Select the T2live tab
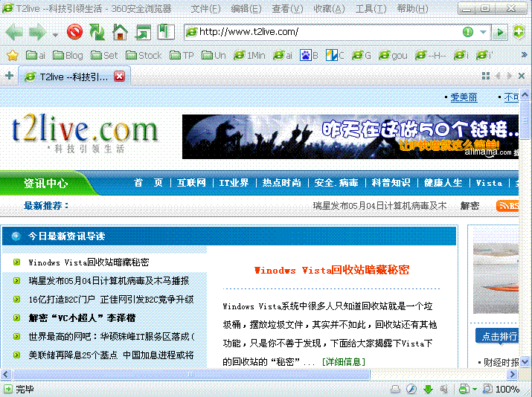This screenshot has width=532, height=397. pos(74,77)
